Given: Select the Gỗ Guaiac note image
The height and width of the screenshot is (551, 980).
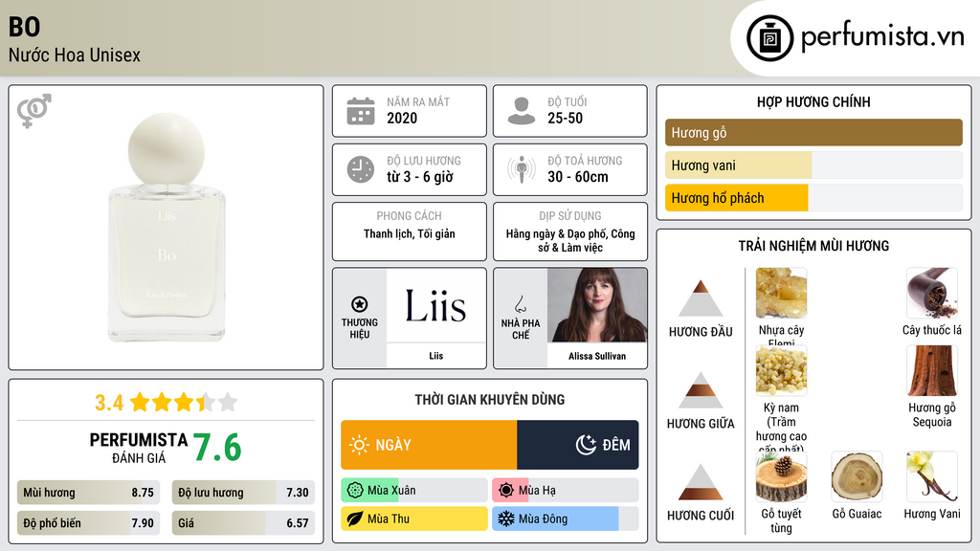Looking at the screenshot, I should tap(857, 477).
